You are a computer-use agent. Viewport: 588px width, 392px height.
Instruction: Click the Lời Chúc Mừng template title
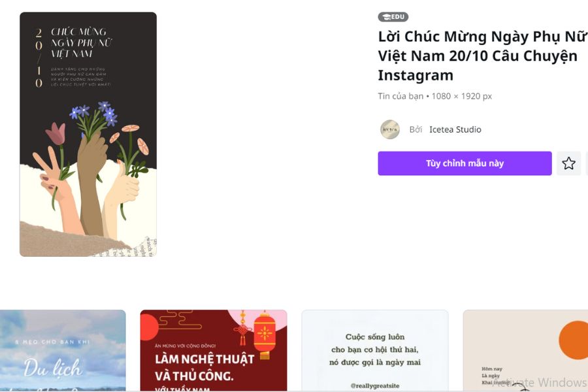pos(483,56)
